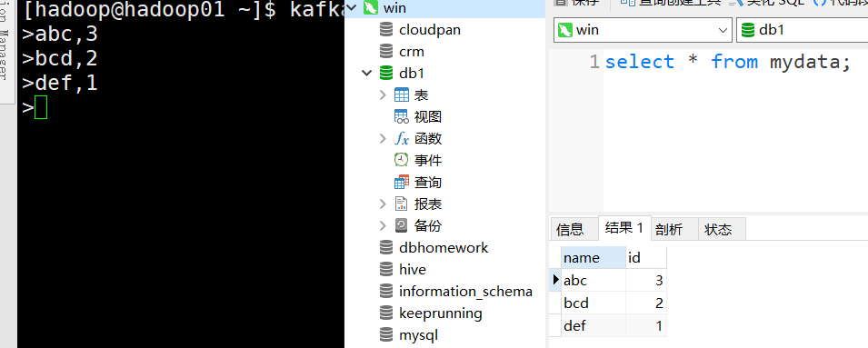Select the hive database label

click(x=413, y=270)
